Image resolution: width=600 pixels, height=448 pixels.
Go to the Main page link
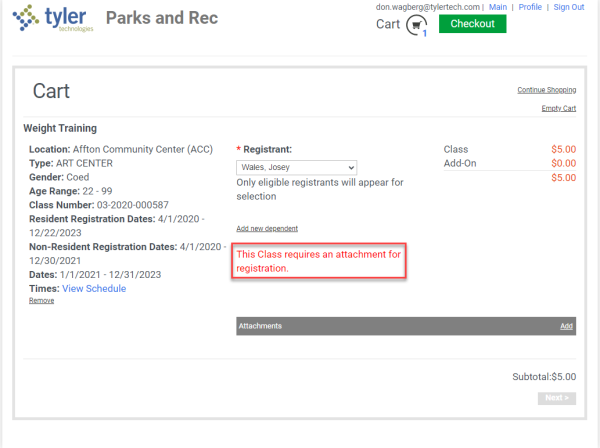click(x=498, y=7)
